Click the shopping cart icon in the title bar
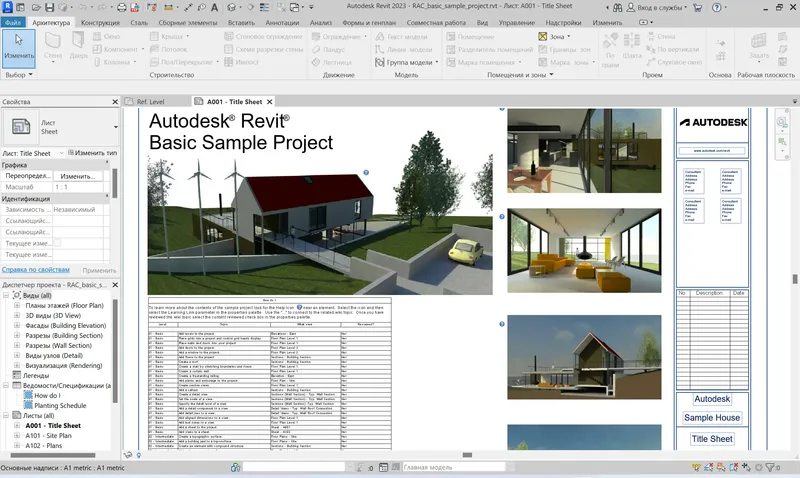The image size is (800, 478). pos(696,7)
